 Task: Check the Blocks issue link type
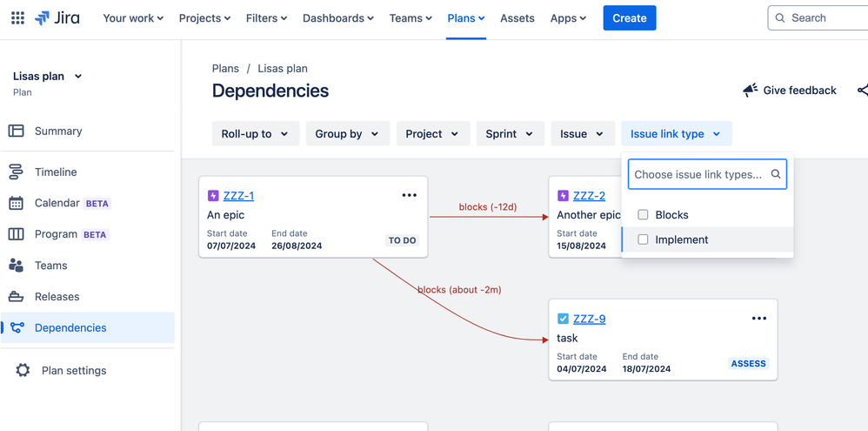[644, 215]
